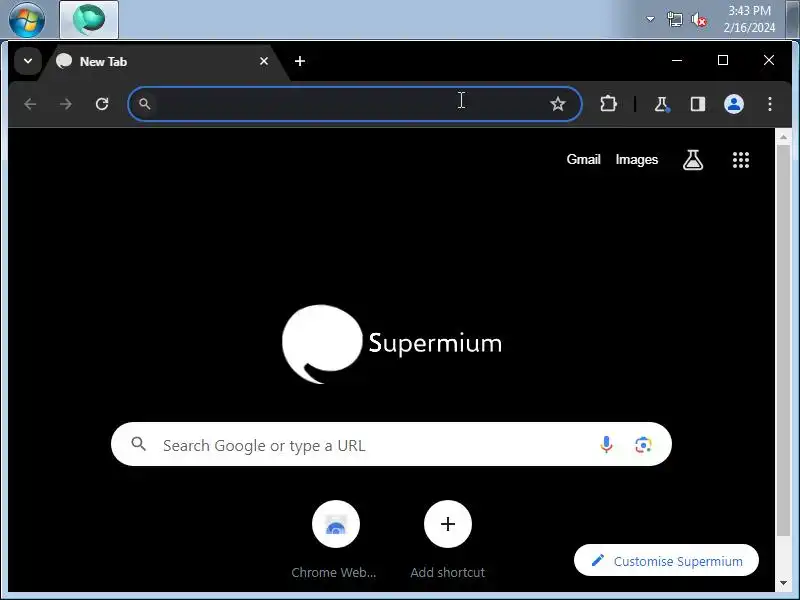This screenshot has width=800, height=600.
Task: Click the page scrollbar down arrow
Action: (x=783, y=583)
